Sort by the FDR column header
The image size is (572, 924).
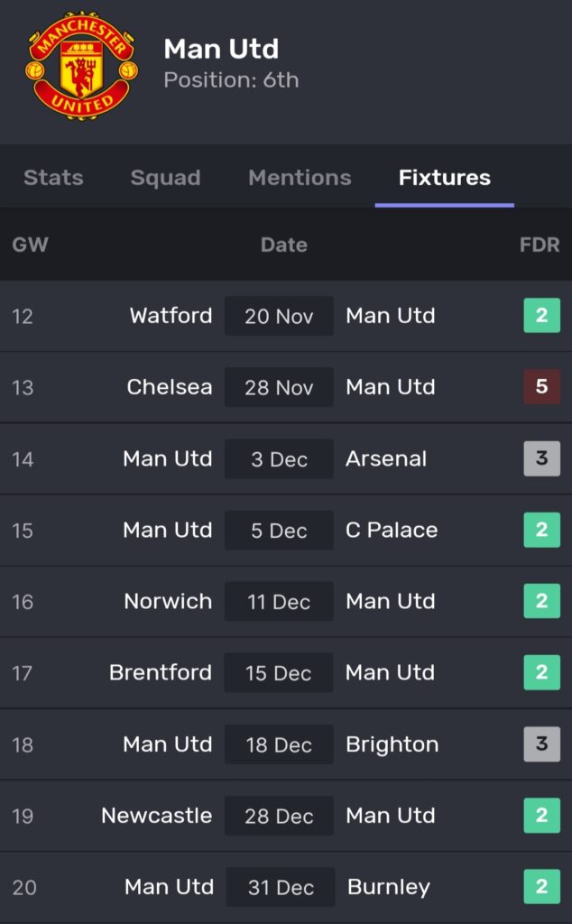[540, 245]
